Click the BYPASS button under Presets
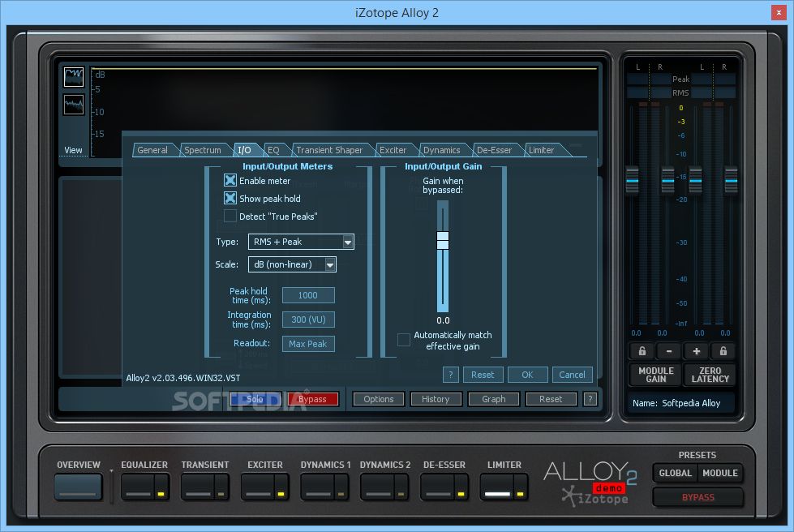 click(697, 497)
